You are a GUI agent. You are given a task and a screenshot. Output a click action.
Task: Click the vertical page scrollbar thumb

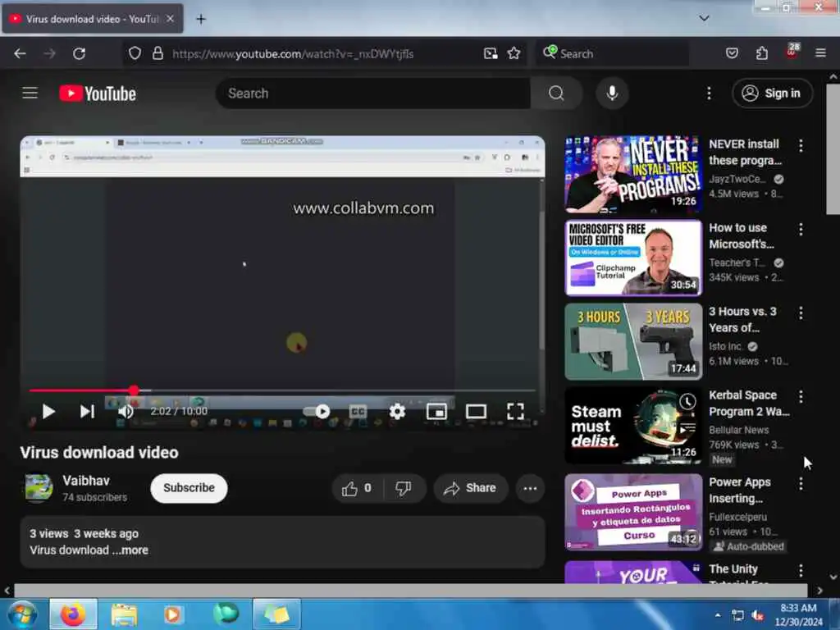pyautogui.click(x=832, y=149)
